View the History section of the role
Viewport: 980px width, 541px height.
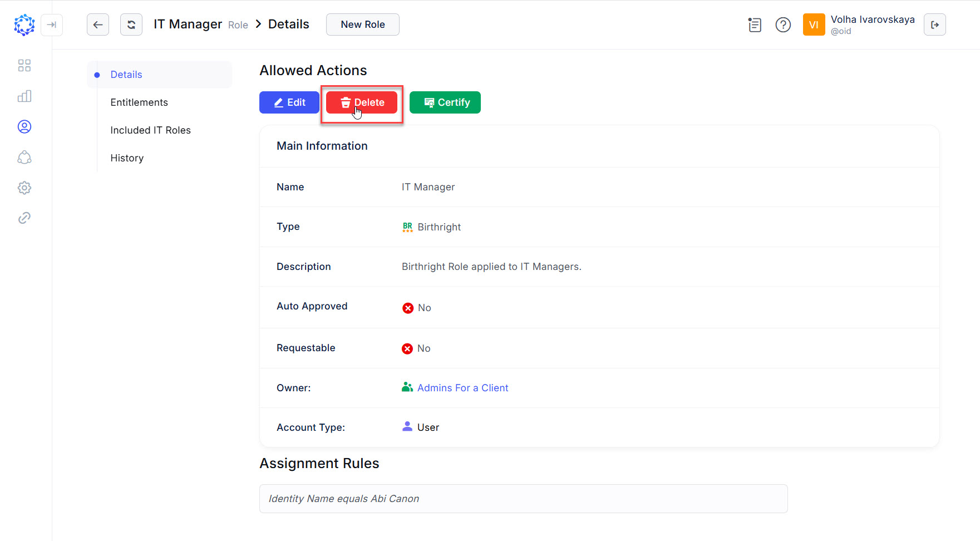(127, 158)
